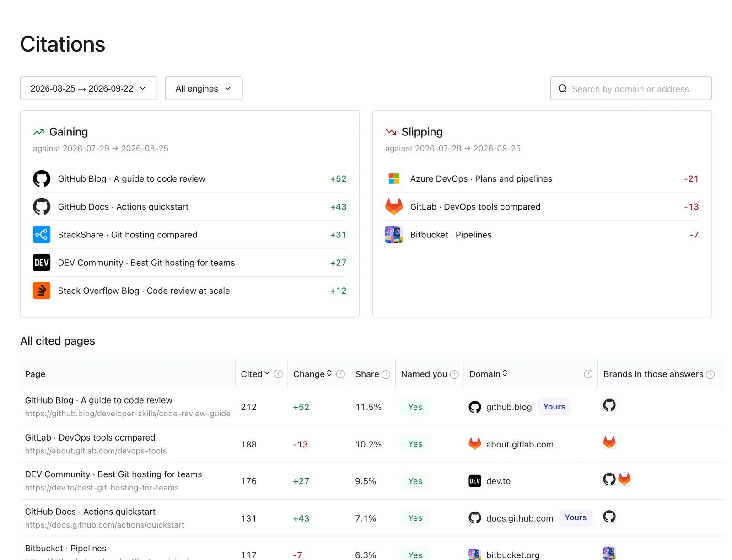Open the All engines filter dropdown
This screenshot has width=732, height=560.
coord(204,88)
